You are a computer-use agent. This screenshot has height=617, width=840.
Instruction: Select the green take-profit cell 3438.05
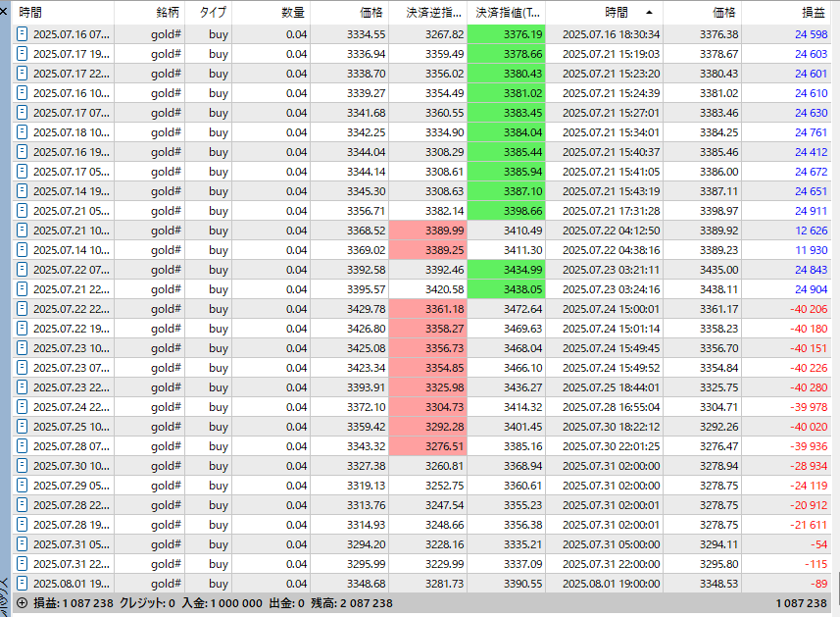tap(506, 289)
